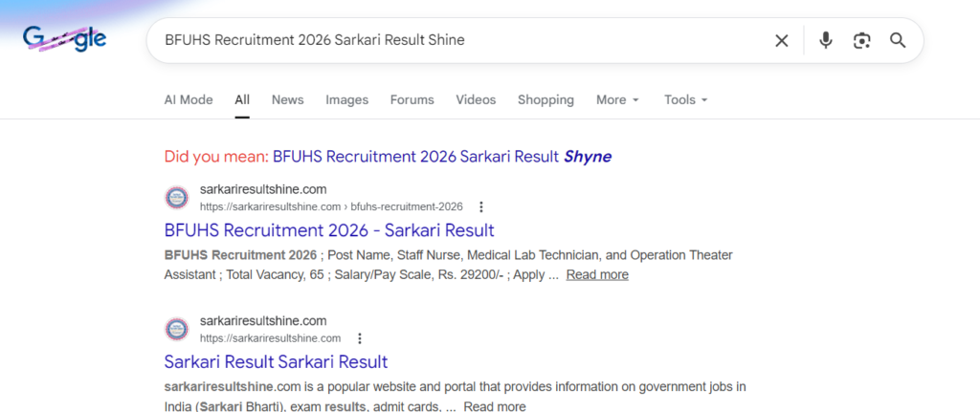Screen dimensions: 980x412
Task: Clear the search box text
Action: [x=782, y=40]
